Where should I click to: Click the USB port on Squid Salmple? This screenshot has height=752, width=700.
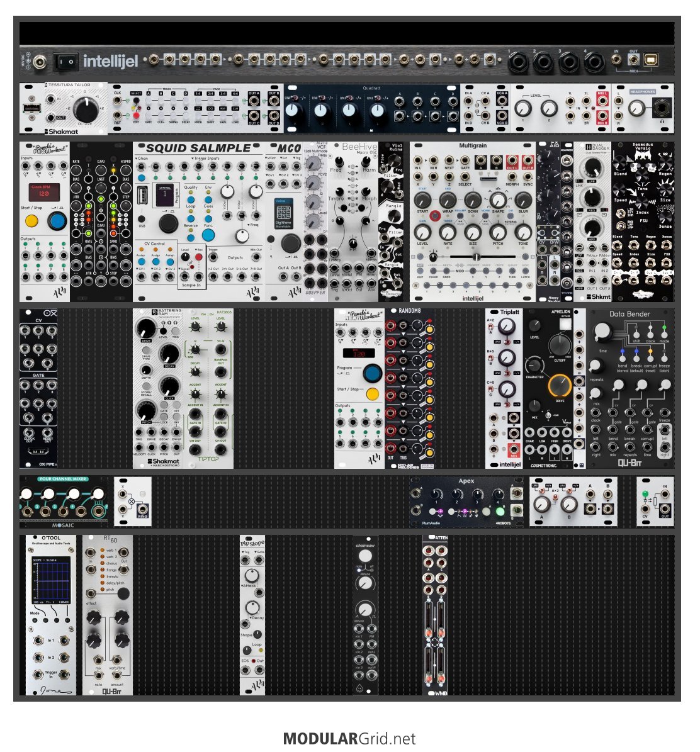[142, 196]
